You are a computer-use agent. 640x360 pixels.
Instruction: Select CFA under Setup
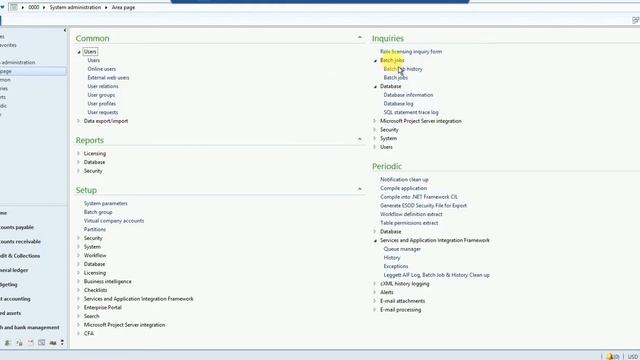(x=89, y=333)
